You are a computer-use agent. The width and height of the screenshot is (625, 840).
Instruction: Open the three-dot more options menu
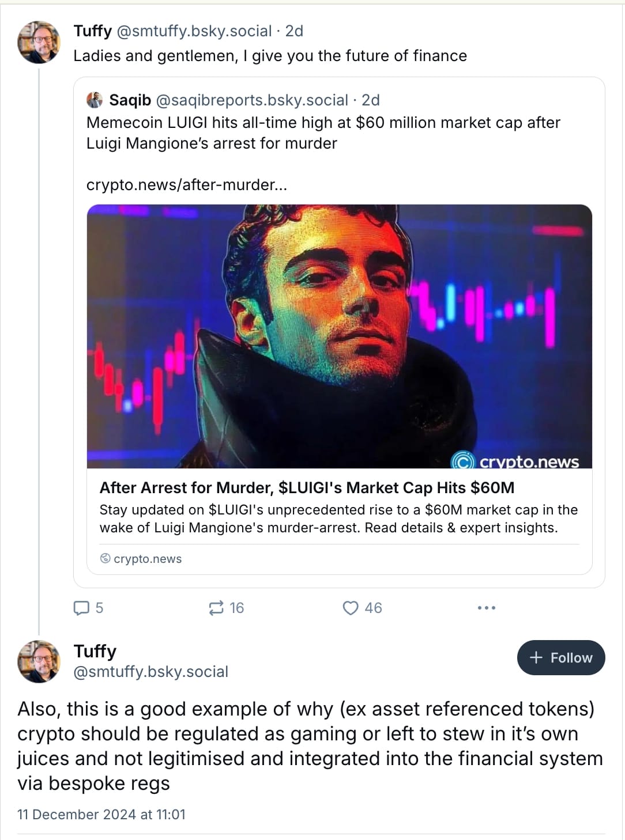tap(486, 608)
